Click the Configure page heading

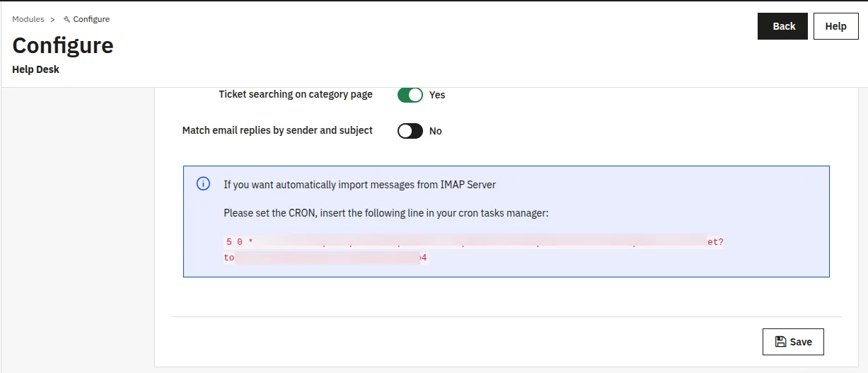63,45
